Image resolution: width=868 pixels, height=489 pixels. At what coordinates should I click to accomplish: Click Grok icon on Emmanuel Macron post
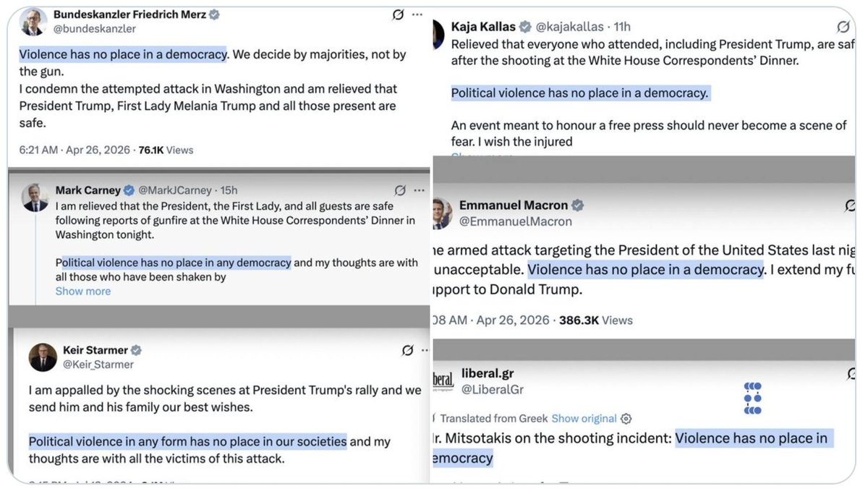click(x=851, y=205)
